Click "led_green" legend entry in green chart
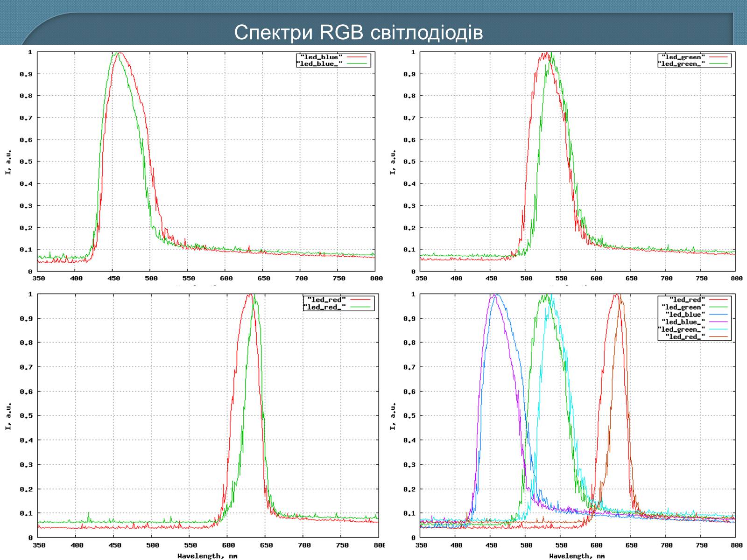The image size is (747, 560). click(x=683, y=57)
